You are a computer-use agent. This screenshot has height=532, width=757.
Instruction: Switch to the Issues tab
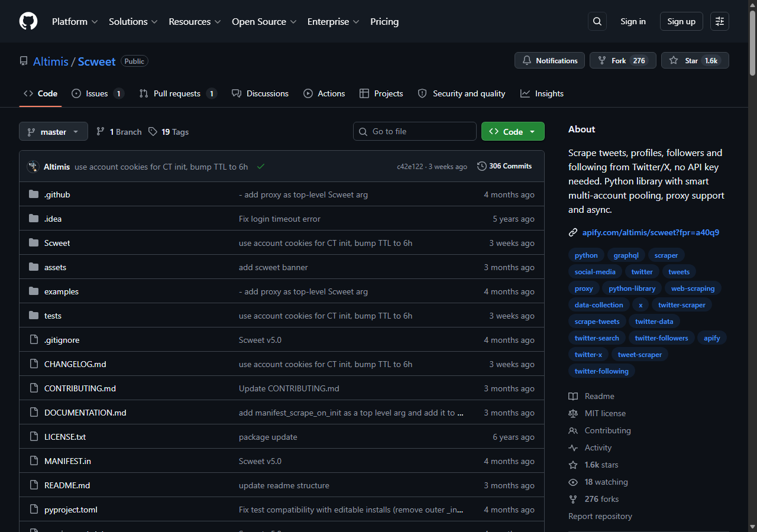98,93
